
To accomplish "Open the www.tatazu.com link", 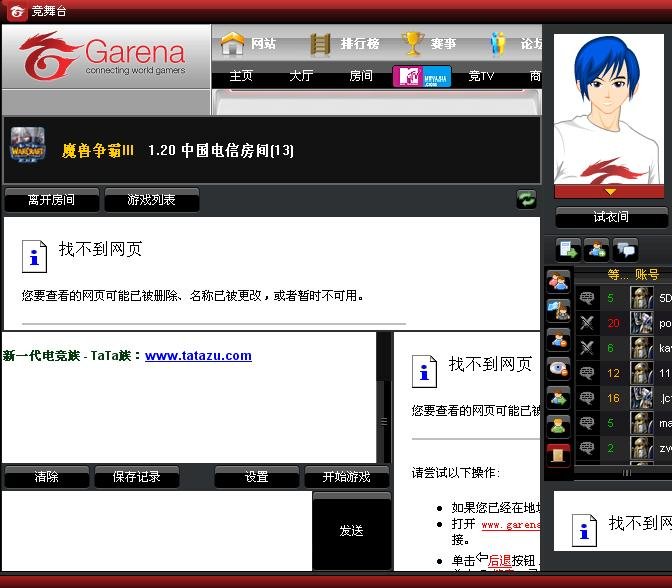I will click(198, 356).
